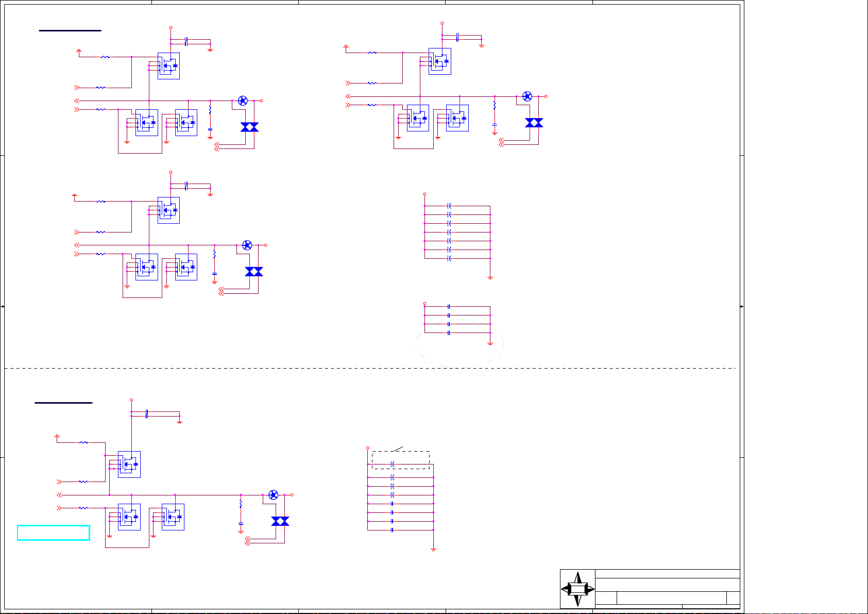Select lower-left MOSFET in top-right circuit
Viewport: 868px width, 614px height.
pyautogui.click(x=418, y=118)
